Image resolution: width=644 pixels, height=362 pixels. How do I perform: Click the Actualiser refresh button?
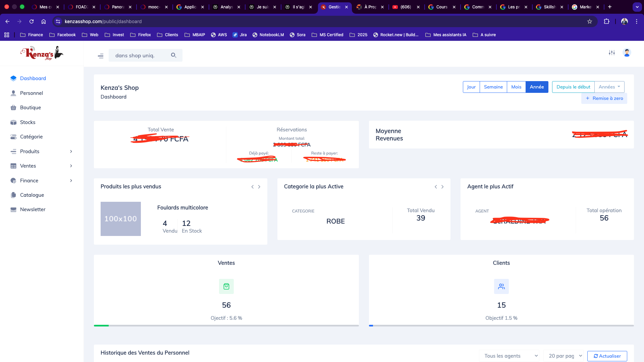click(x=607, y=356)
